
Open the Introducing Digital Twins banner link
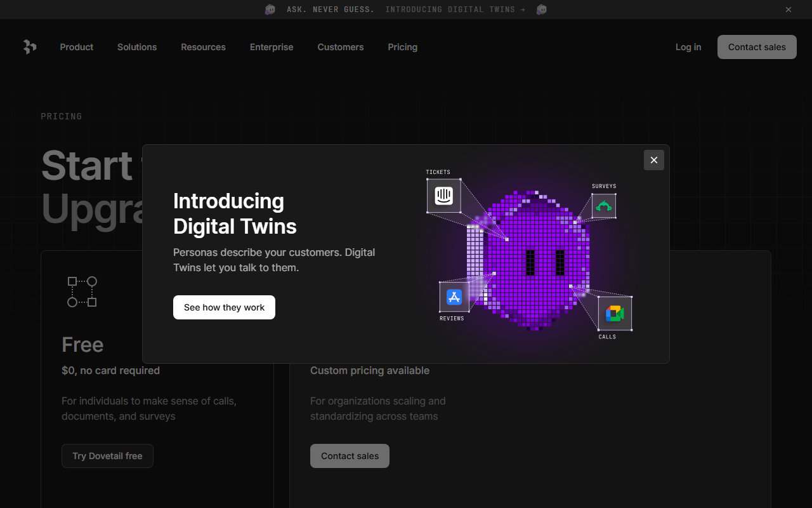(x=455, y=10)
